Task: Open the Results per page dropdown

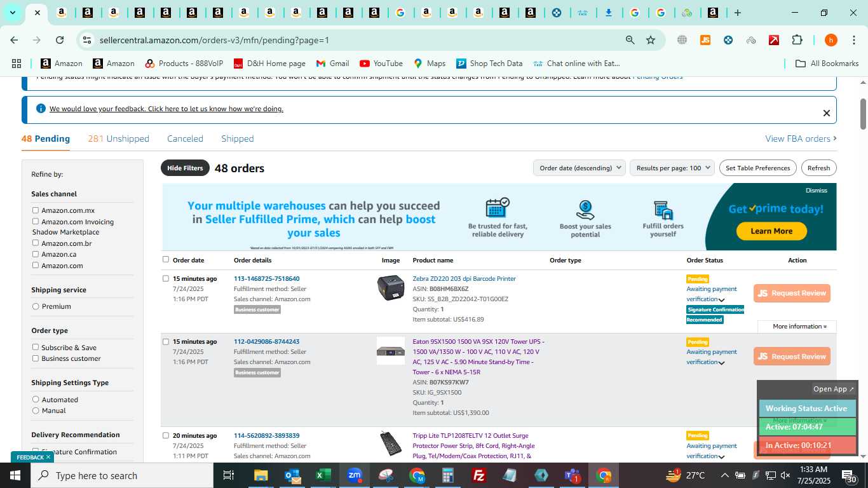Action: 672,168
